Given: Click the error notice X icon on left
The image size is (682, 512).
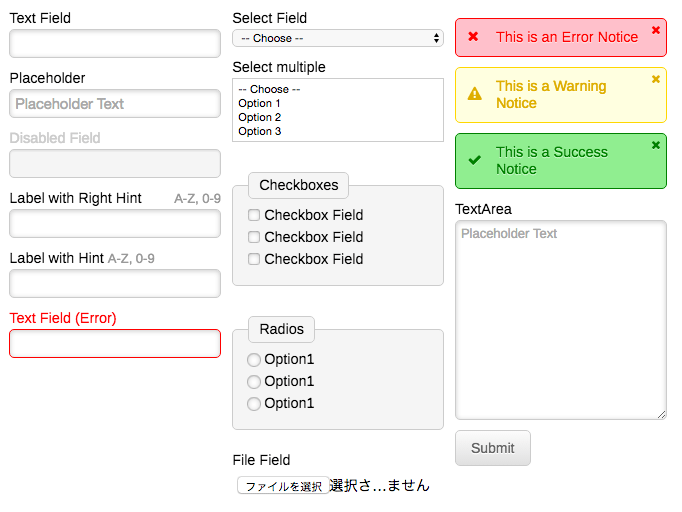Looking at the screenshot, I should click(x=474, y=37).
